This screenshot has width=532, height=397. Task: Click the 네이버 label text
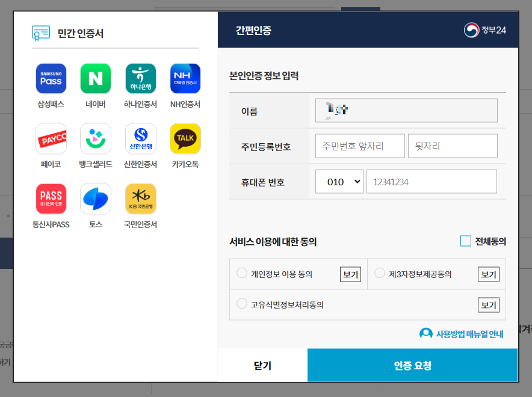coord(96,104)
